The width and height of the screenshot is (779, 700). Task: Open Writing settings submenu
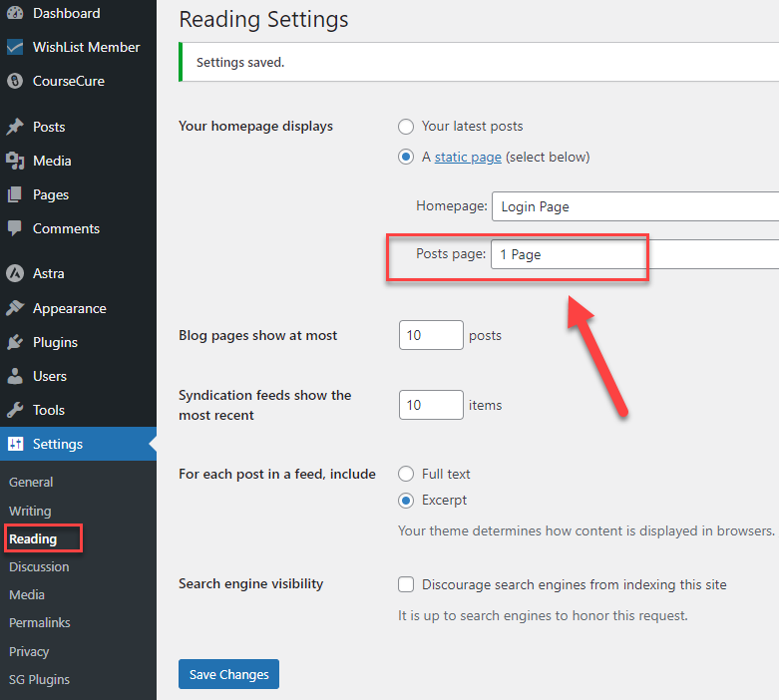tap(30, 511)
